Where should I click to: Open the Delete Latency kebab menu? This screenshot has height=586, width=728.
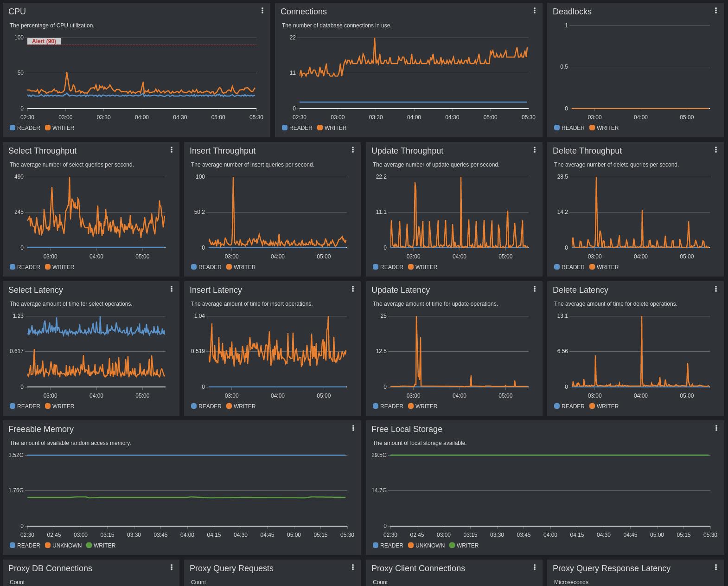click(x=716, y=289)
